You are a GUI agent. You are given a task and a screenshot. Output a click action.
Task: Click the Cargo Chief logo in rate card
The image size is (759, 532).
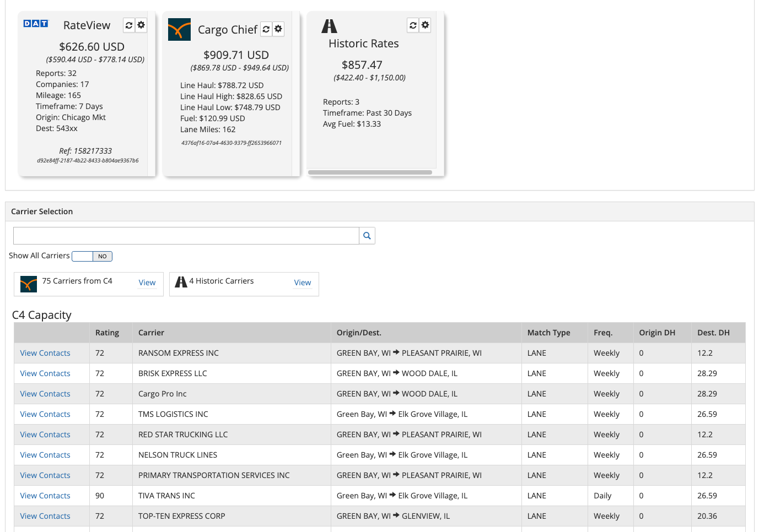(179, 30)
